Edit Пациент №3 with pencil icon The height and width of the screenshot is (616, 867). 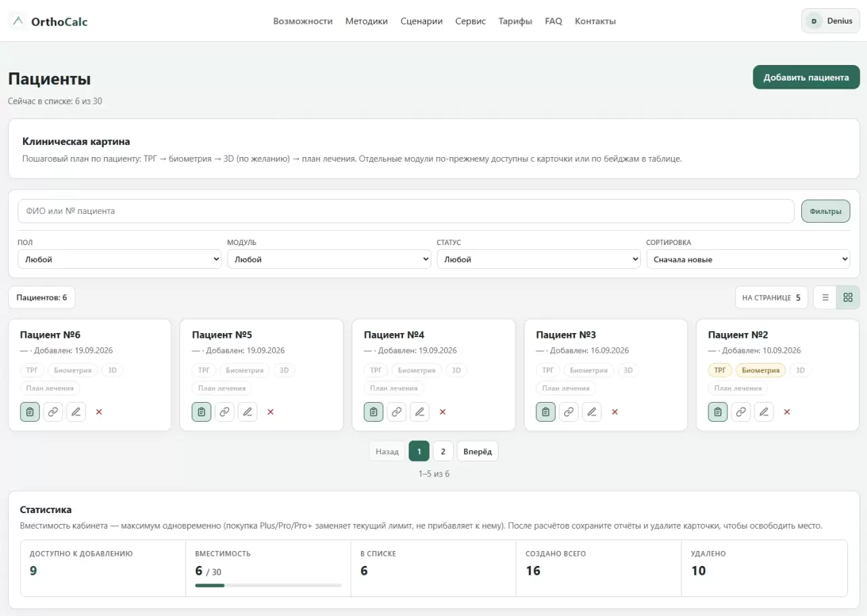tap(592, 412)
